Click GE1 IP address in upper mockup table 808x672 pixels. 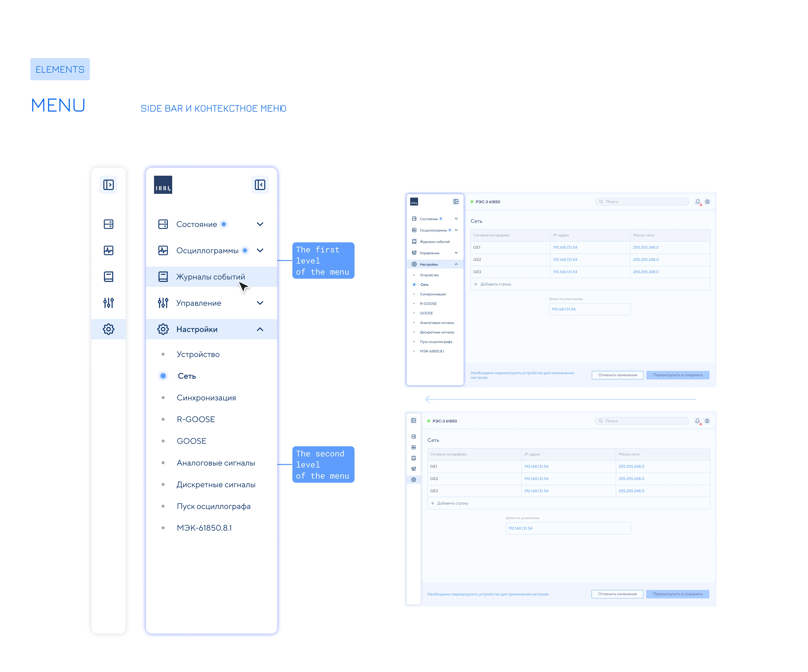coord(565,247)
